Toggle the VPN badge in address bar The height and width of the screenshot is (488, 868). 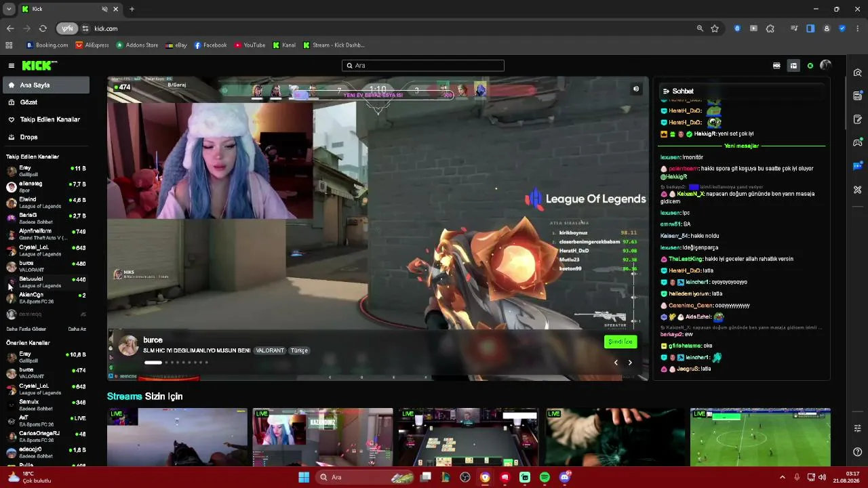pyautogui.click(x=67, y=28)
